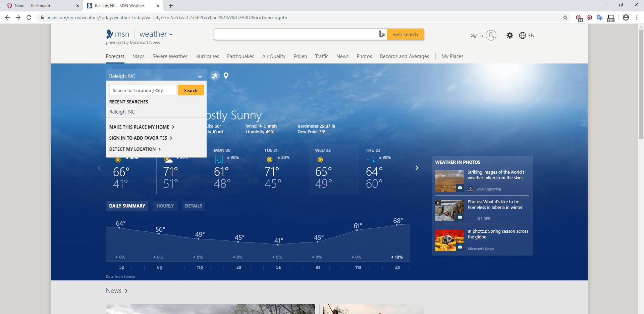Reload the page with the refresh icon
The image size is (644, 314).
[29, 17]
